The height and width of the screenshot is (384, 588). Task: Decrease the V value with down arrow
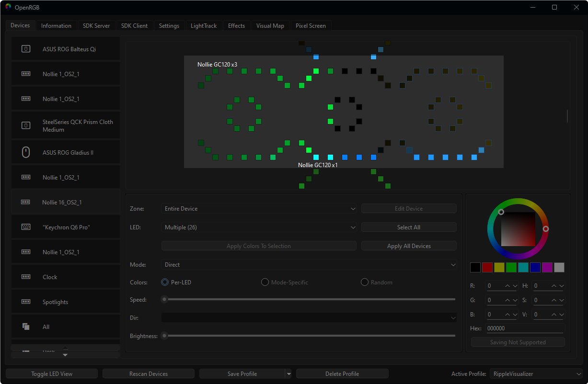click(x=562, y=315)
